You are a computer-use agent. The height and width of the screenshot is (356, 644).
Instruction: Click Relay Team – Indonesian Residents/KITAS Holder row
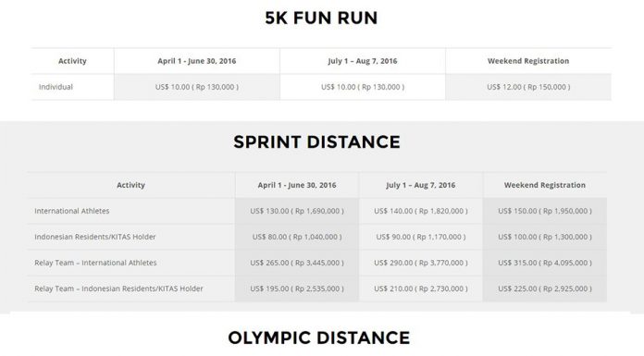[317, 288]
